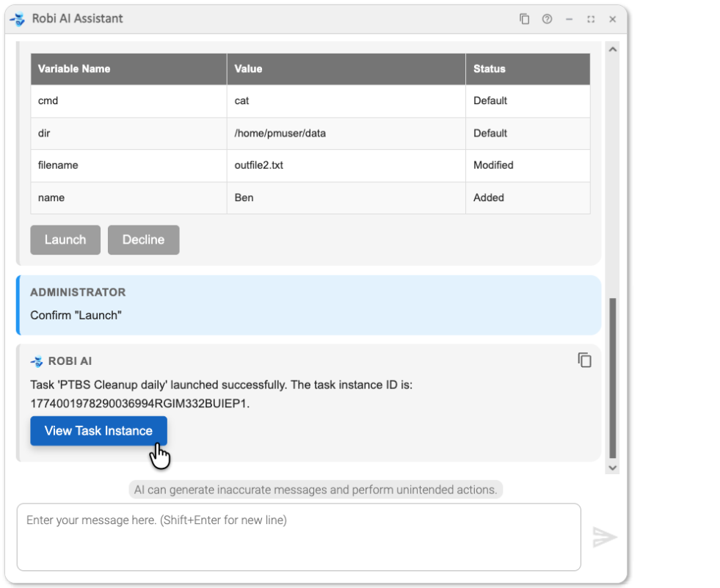720x588 pixels.
Task: Click the Robi logo in title bar
Action: (18, 19)
